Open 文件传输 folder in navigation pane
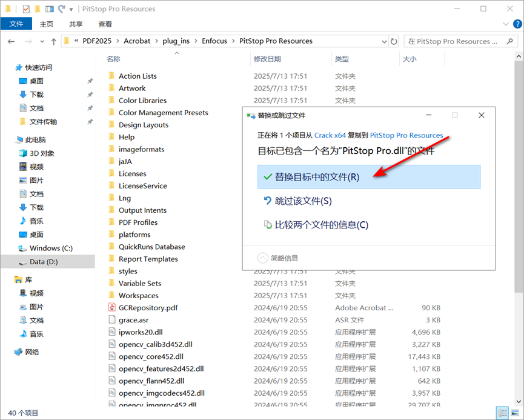This screenshot has height=420, width=524. tap(43, 122)
